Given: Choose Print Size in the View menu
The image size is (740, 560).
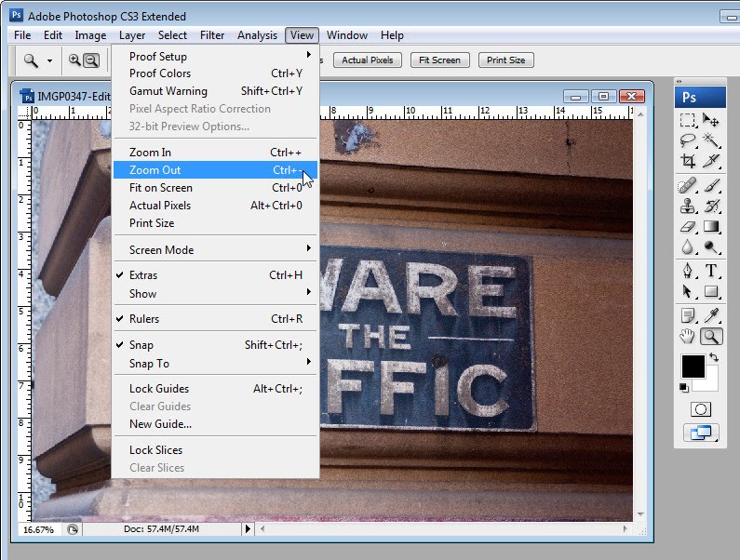Looking at the screenshot, I should pyautogui.click(x=216, y=223).
